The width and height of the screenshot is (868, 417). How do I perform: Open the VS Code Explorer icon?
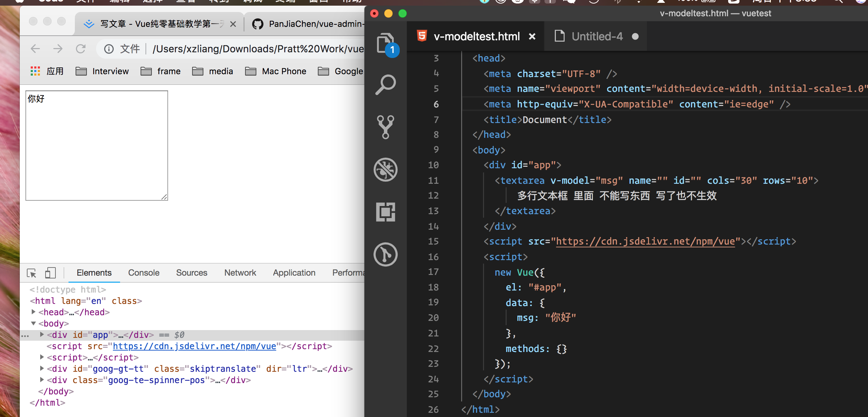(385, 43)
